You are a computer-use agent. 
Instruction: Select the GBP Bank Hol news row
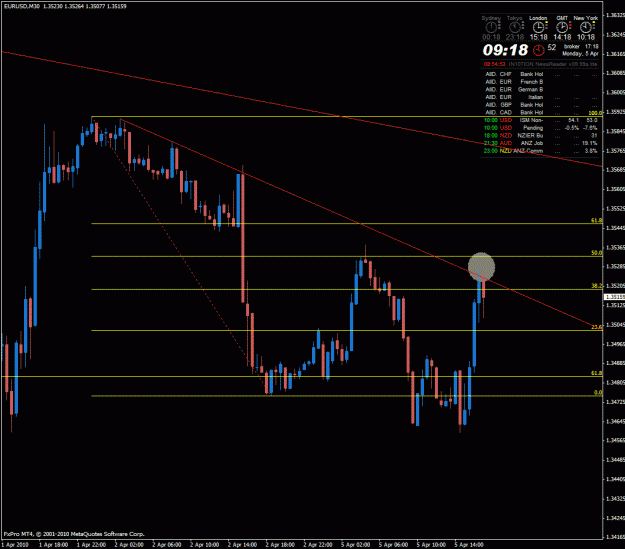[541, 105]
